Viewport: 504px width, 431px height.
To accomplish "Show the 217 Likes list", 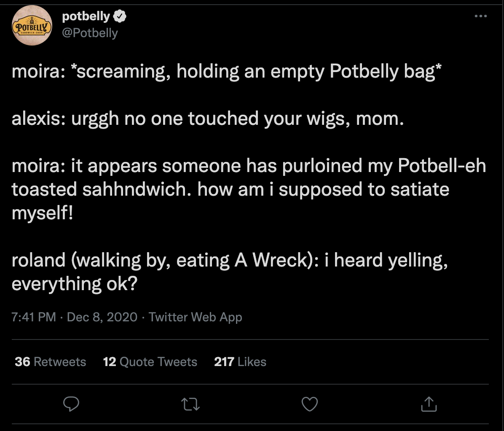I will (240, 362).
